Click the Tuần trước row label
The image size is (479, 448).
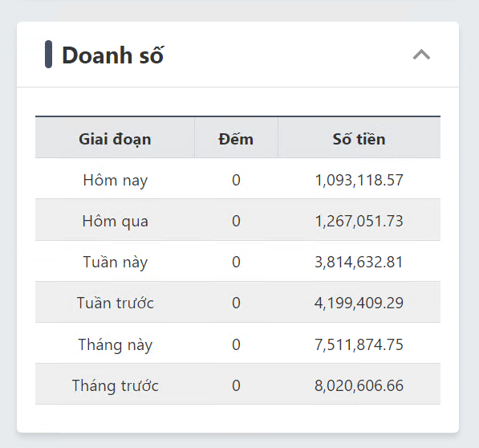[x=116, y=303]
